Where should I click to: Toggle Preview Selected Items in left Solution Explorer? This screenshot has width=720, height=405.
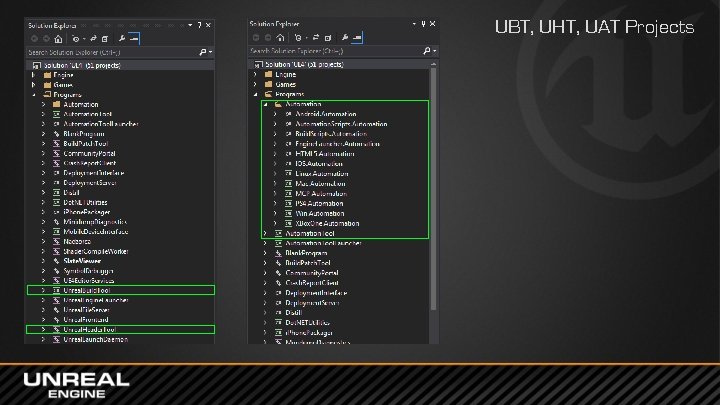[134, 39]
